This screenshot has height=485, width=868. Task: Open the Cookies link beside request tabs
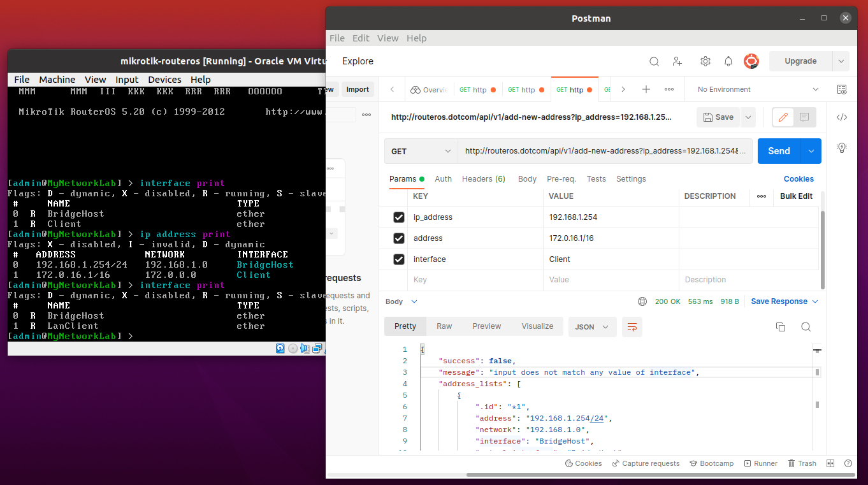tap(799, 179)
